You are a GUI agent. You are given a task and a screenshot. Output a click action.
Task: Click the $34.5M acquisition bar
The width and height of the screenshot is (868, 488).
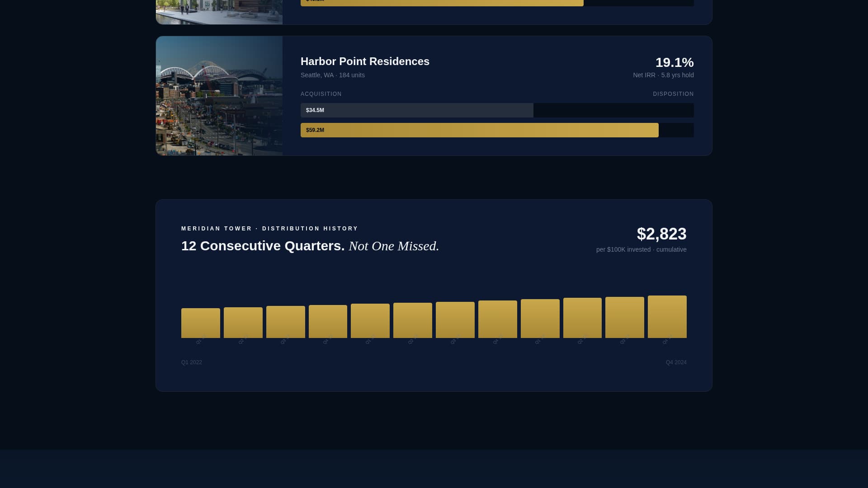coord(417,110)
